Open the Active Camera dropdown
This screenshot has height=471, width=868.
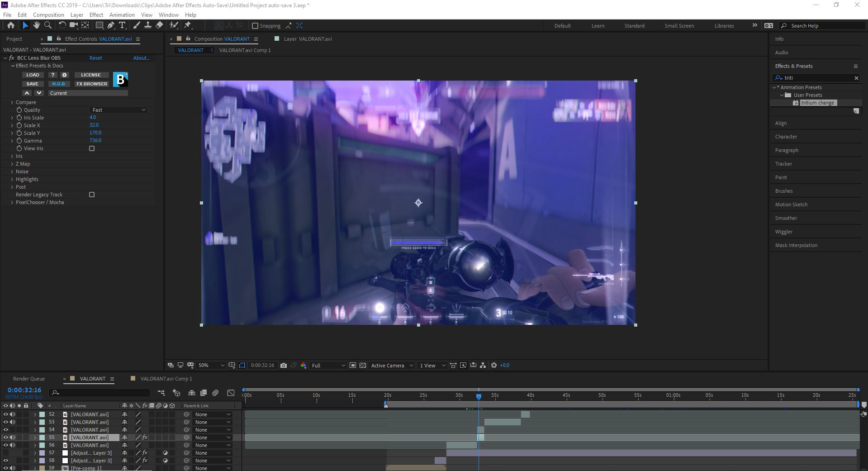click(392, 366)
